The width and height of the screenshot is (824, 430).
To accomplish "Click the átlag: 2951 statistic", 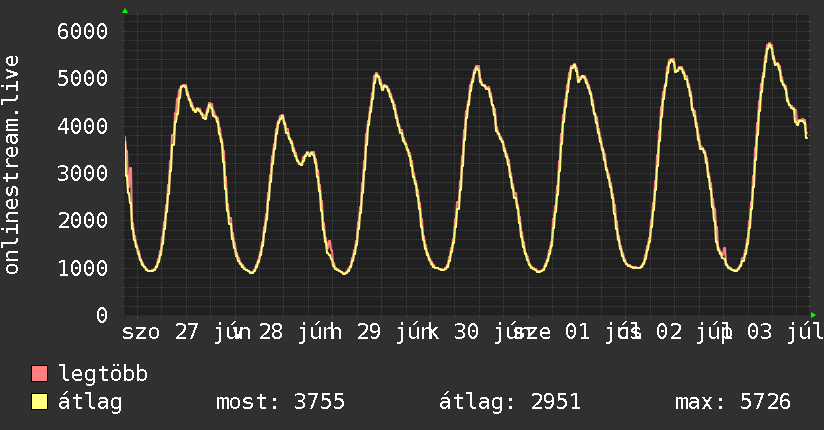I will pos(510,402).
